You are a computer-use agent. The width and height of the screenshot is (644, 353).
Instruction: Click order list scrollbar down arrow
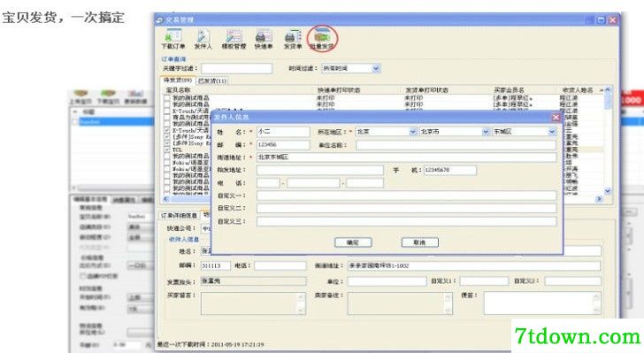click(x=608, y=191)
